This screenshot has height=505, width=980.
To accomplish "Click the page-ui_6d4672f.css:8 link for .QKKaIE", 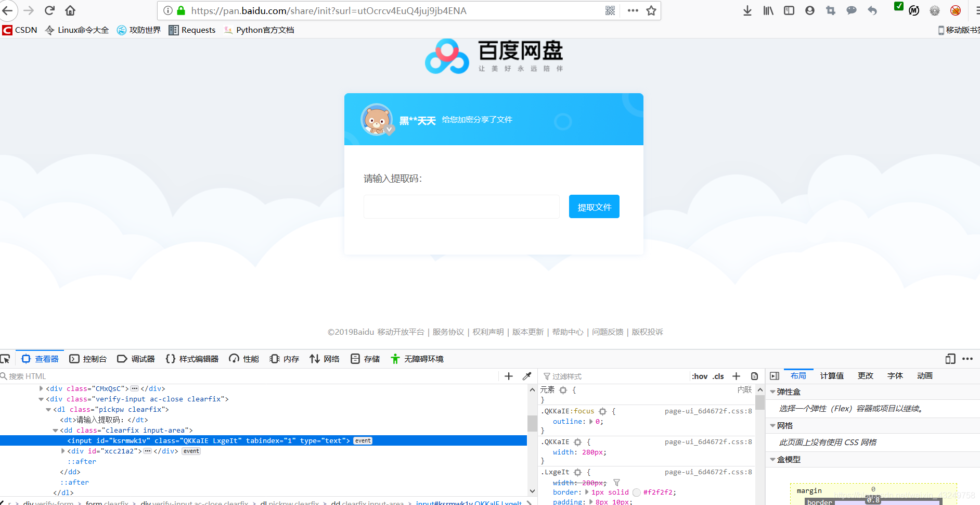I will point(708,442).
